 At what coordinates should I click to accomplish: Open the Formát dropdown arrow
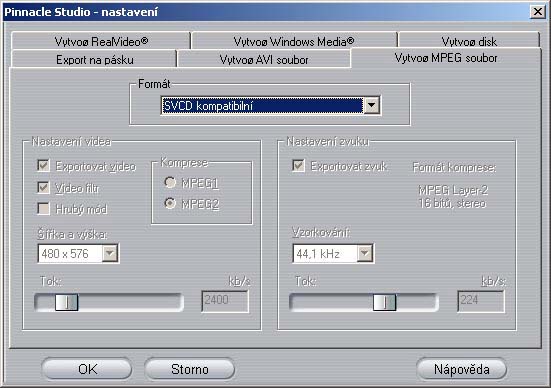(x=372, y=105)
